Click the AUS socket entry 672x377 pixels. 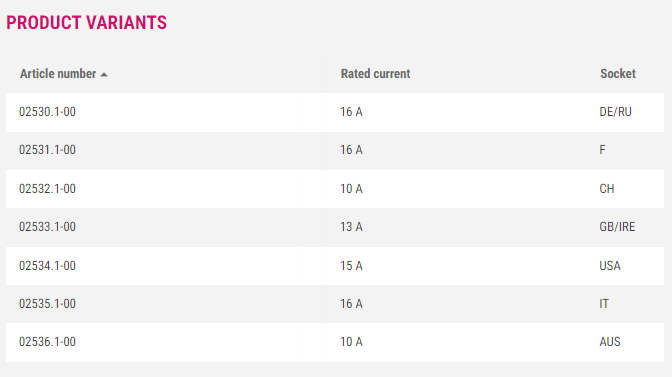coord(610,342)
